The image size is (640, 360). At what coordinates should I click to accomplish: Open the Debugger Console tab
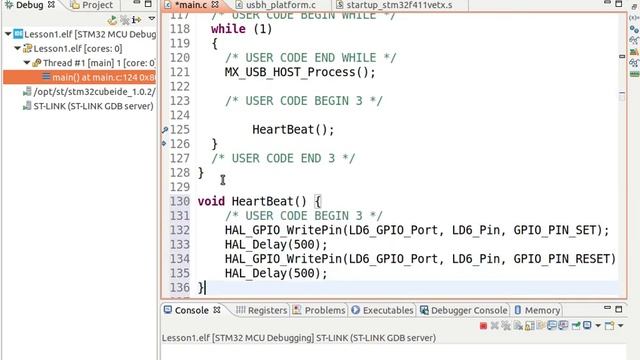tap(464, 310)
